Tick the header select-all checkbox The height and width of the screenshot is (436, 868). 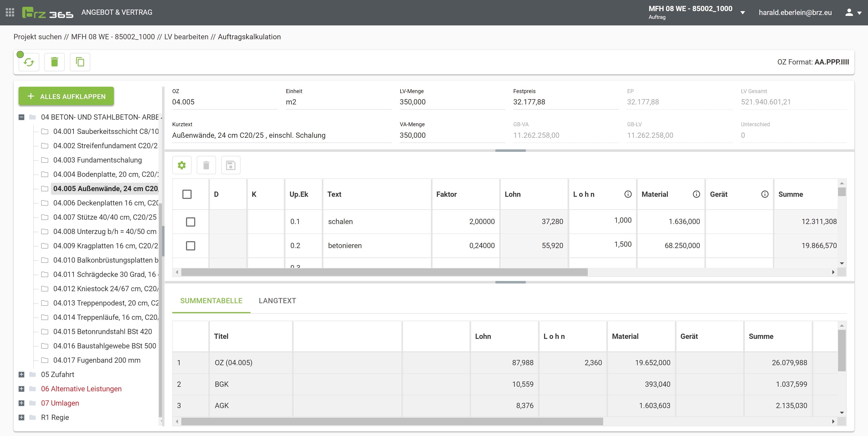[187, 194]
